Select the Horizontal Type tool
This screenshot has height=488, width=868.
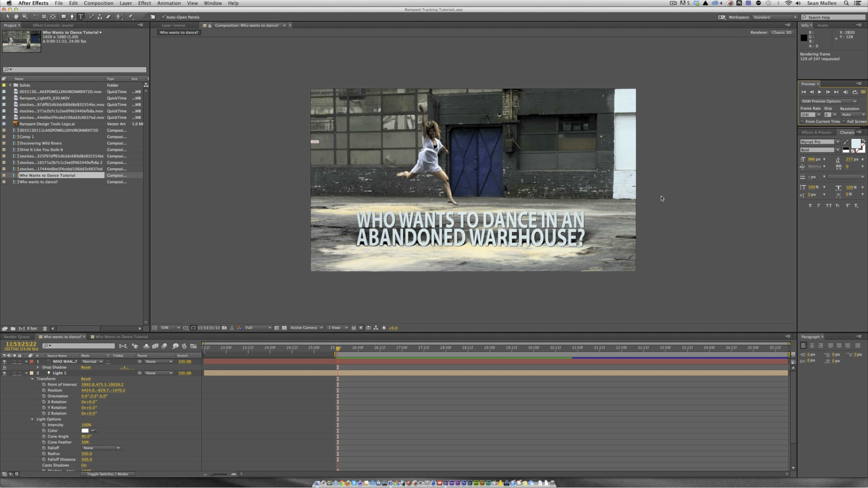81,17
